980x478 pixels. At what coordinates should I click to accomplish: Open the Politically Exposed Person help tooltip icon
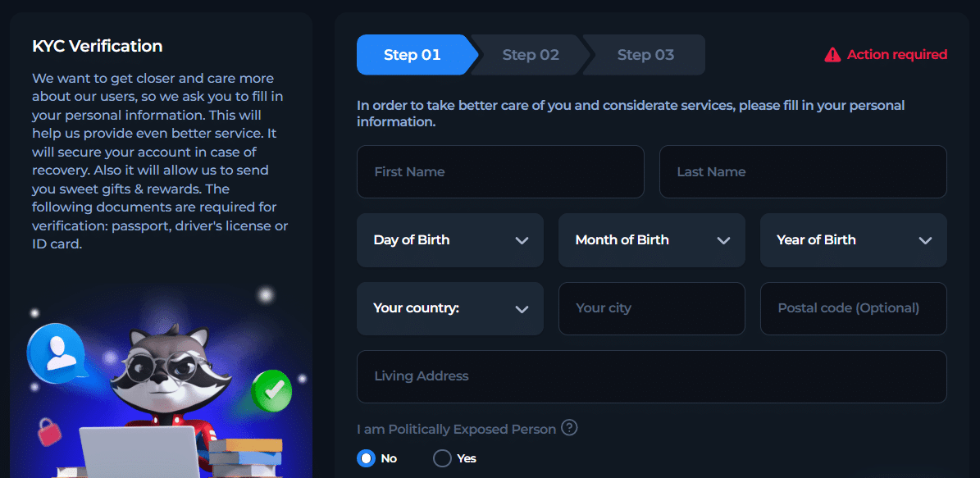click(x=570, y=427)
